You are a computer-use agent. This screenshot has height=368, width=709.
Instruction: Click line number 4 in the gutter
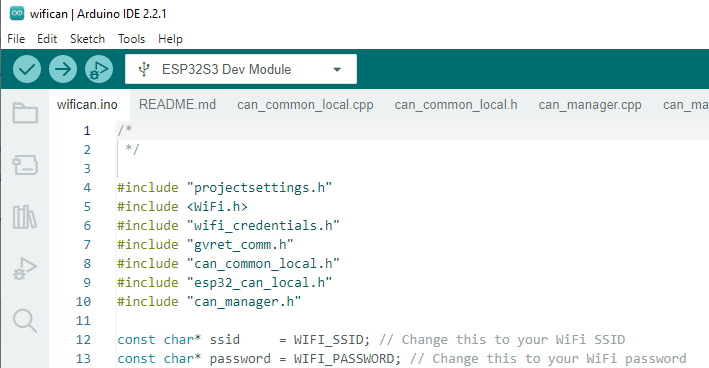[x=87, y=188]
